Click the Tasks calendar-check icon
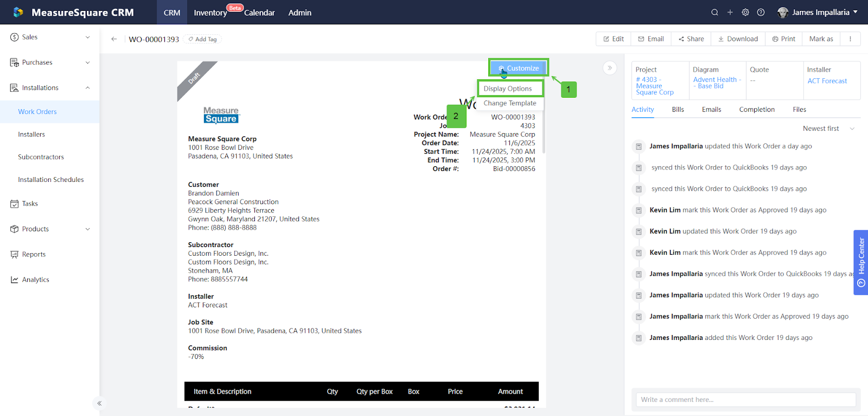Screen dimensions: 868x416 15,204
